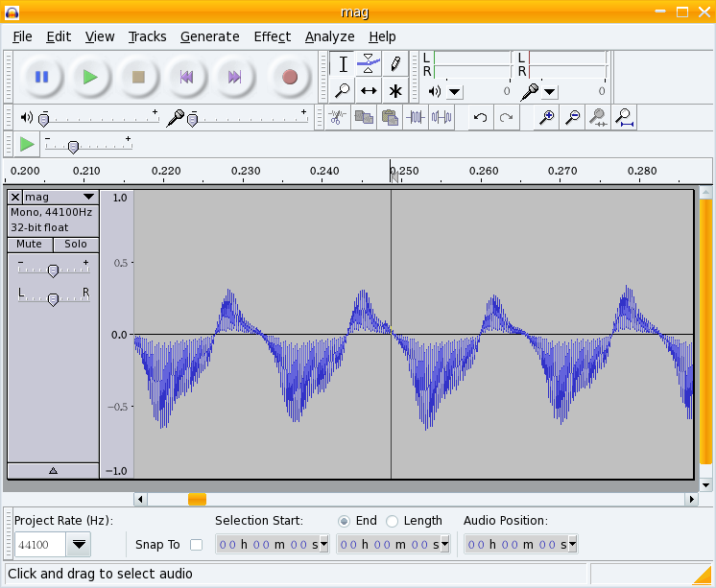Click the Fit Project zoom icon
This screenshot has height=588, width=716.
pos(625,117)
